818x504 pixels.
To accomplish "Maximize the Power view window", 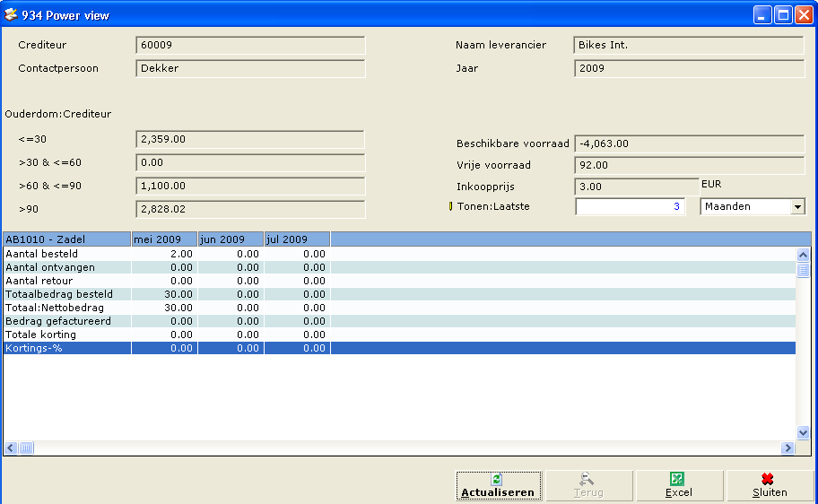I will [783, 14].
